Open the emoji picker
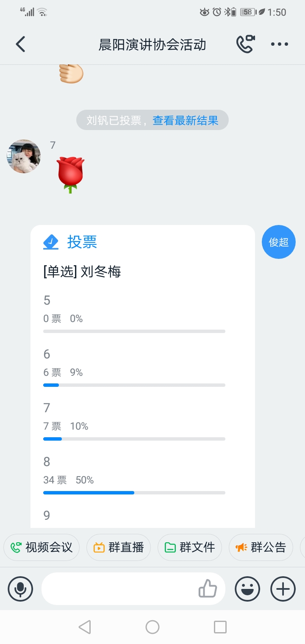This screenshot has height=644, width=305. pyautogui.click(x=247, y=589)
